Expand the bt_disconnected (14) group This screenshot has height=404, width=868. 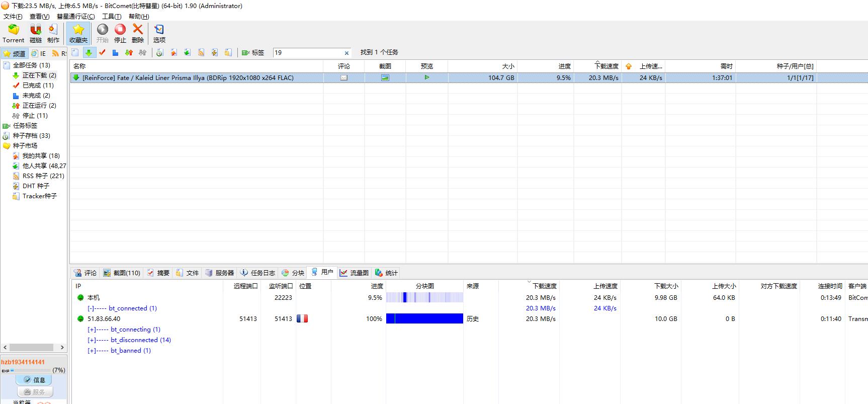point(92,340)
